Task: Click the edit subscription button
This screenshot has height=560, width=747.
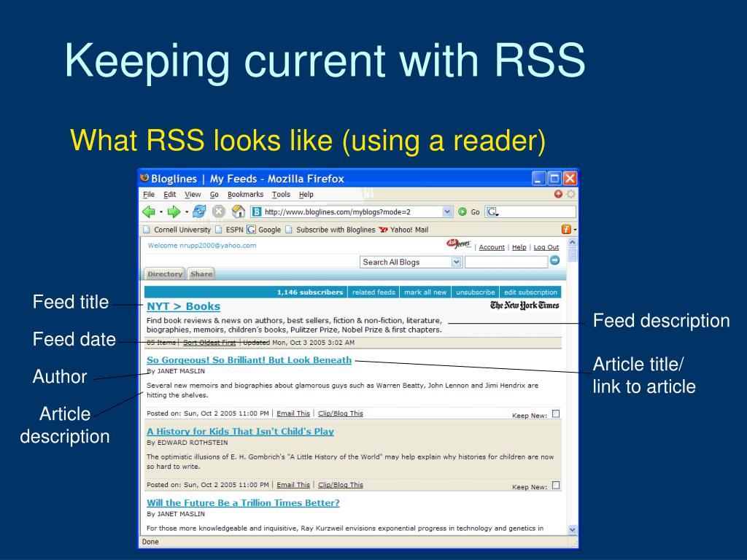Action: (x=530, y=292)
